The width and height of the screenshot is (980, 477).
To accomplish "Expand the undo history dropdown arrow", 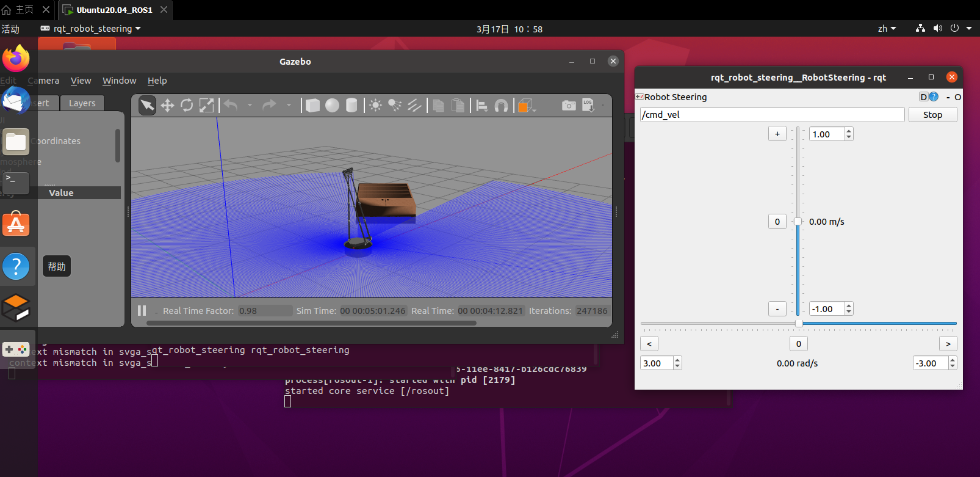I will click(250, 106).
